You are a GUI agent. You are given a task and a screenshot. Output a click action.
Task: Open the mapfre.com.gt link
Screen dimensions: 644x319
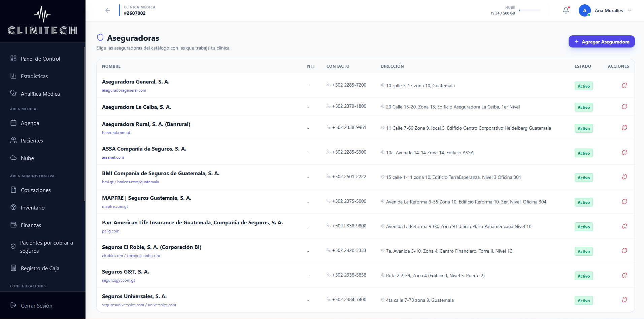click(115, 206)
